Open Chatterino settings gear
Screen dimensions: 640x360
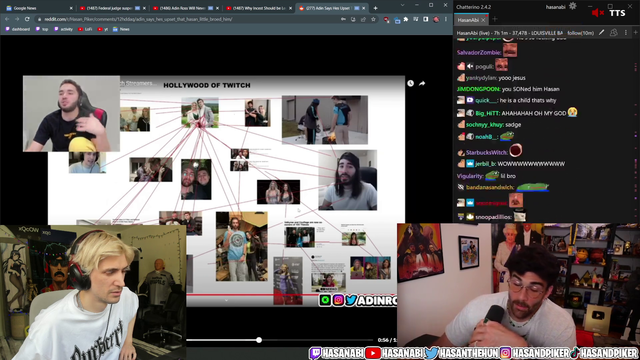click(573, 6)
